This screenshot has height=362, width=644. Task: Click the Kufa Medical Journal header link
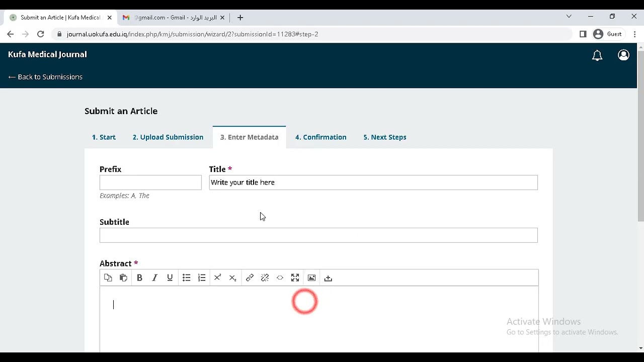47,54
